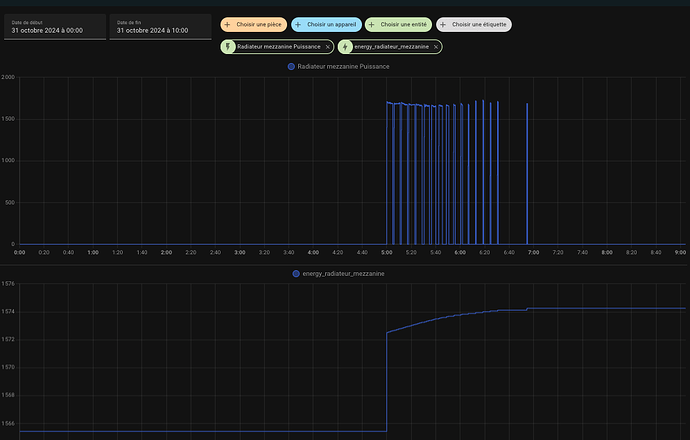This screenshot has width=690, height=440.
Task: Select the Radiateur mezzanine Puissance chip label
Action: pos(279,47)
